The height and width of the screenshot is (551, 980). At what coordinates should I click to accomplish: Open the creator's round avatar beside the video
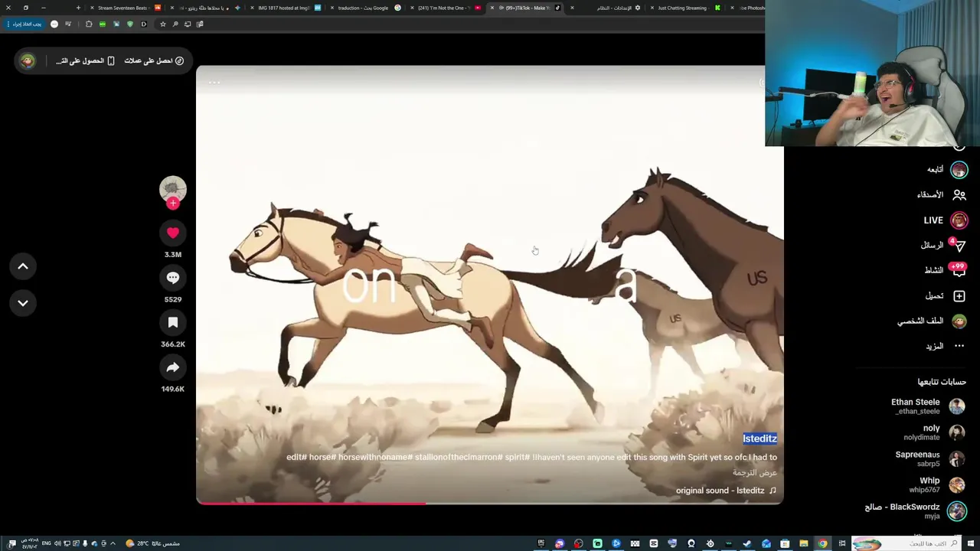tap(173, 188)
